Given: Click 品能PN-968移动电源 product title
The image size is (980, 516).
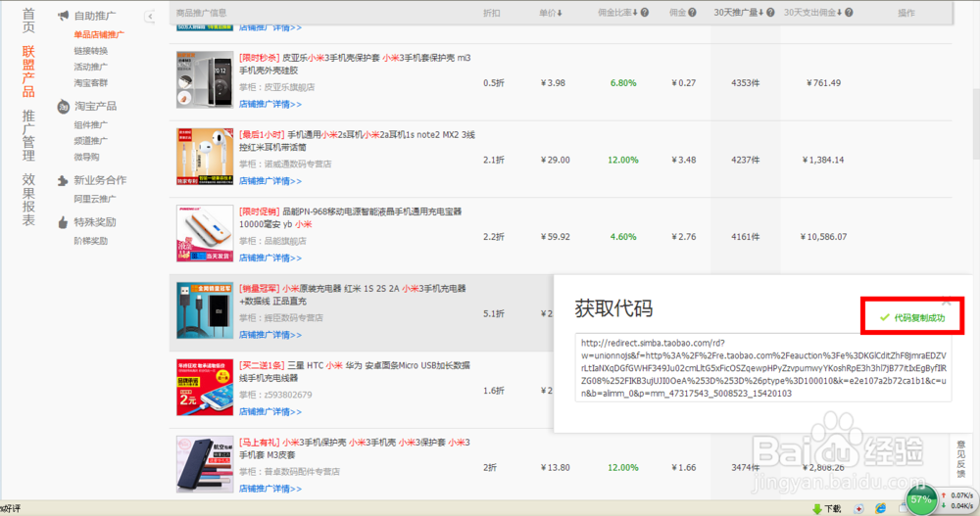Looking at the screenshot, I should click(x=350, y=217).
